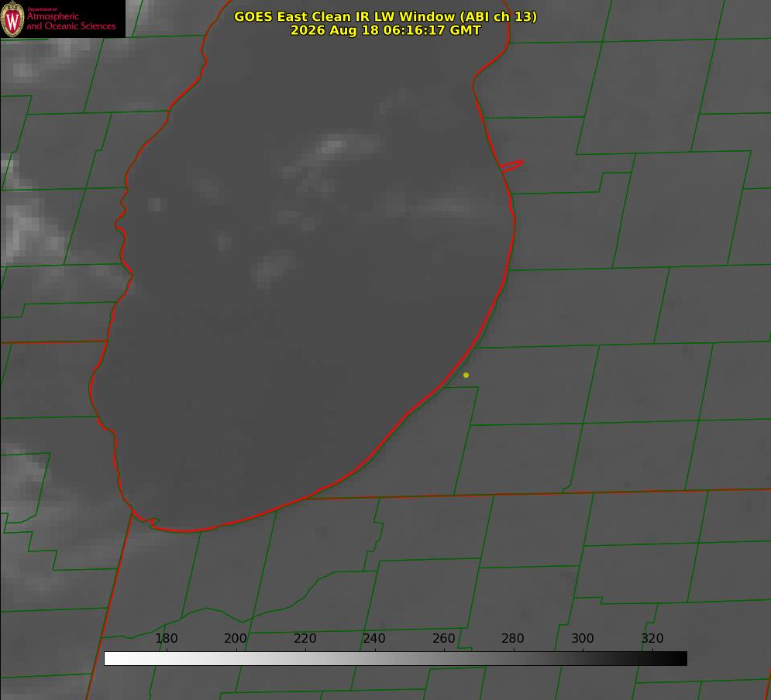Click the 240 label on the colorbar

[374, 638]
